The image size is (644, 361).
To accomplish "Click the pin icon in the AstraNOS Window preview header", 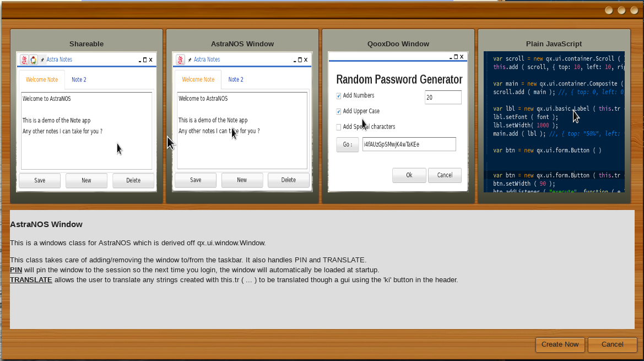I will tap(190, 60).
